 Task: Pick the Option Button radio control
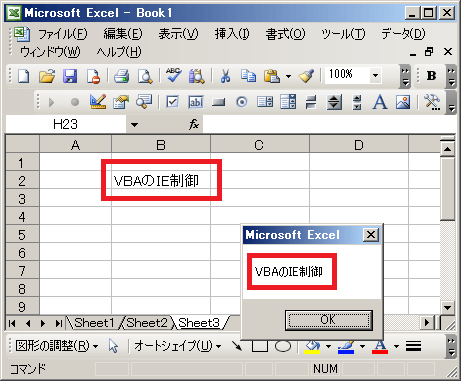242,102
